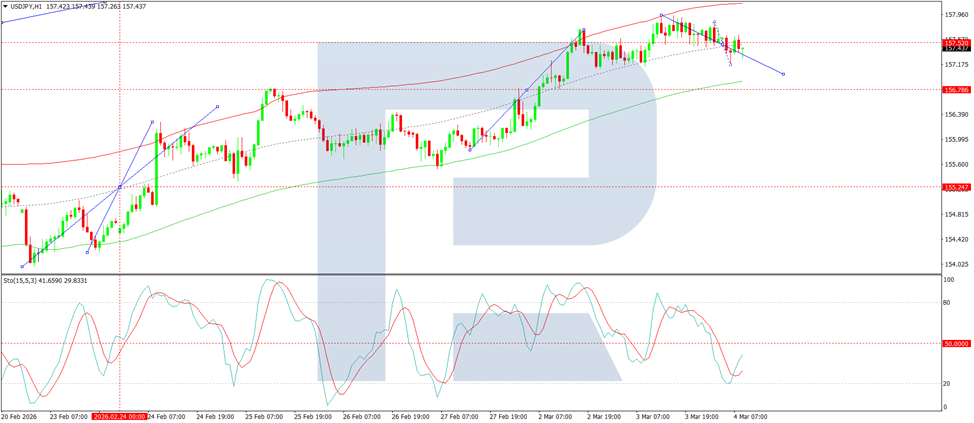
Task: Select the forecast trendline endpoint near 157.0
Action: pos(783,74)
